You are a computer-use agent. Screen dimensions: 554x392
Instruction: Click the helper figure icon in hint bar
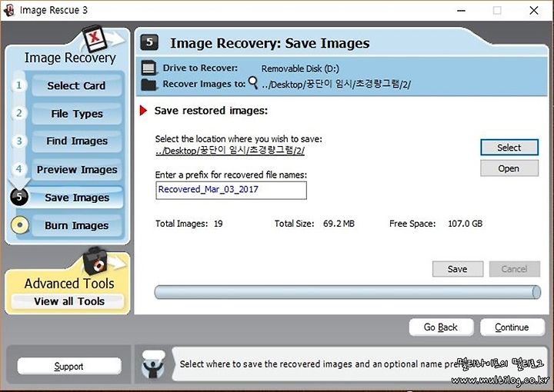(x=152, y=364)
